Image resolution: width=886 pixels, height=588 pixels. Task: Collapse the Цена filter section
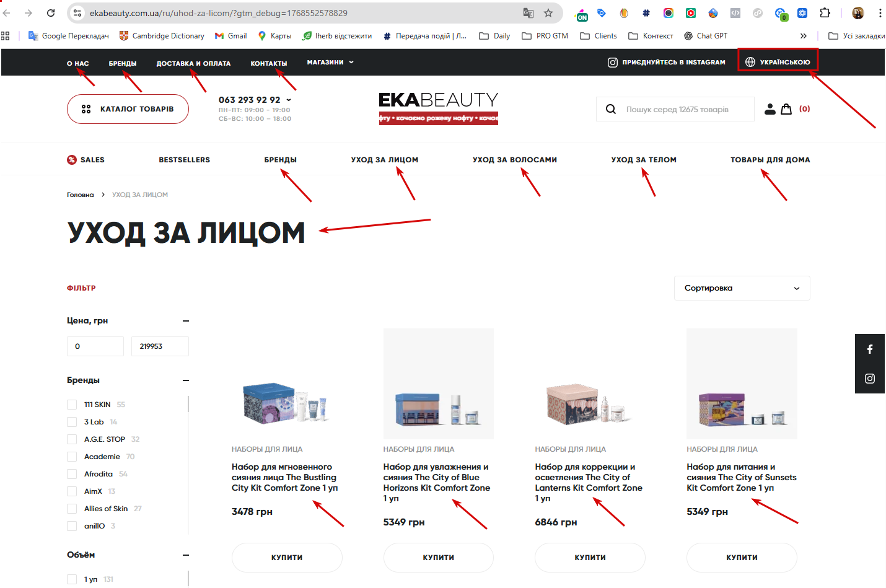point(185,321)
